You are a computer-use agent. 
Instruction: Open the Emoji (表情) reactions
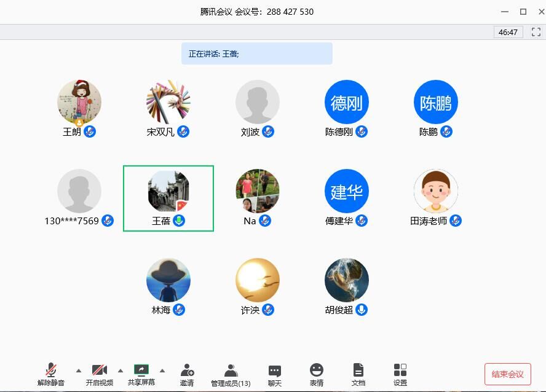coord(317,374)
